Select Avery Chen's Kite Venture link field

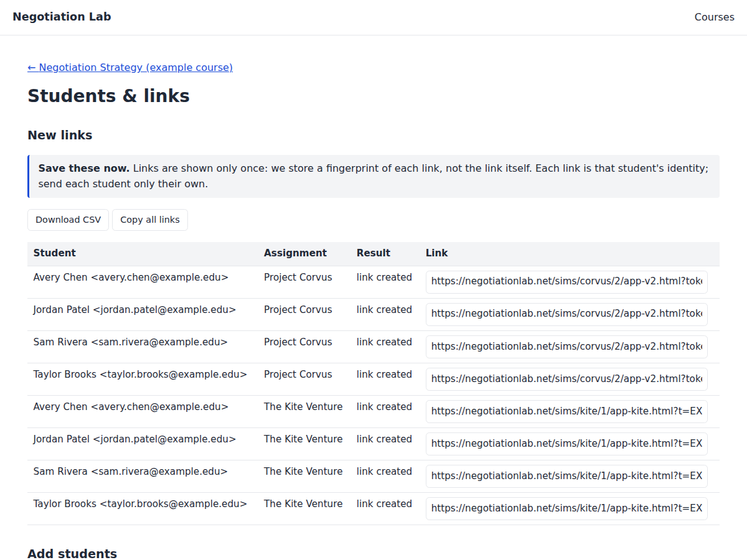(566, 411)
